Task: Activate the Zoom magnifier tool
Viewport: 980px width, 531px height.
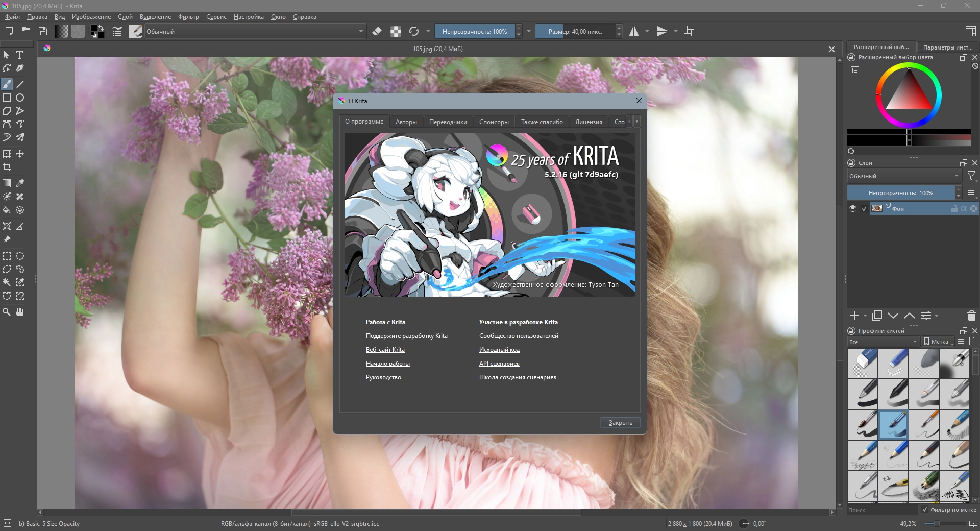Action: 7,312
